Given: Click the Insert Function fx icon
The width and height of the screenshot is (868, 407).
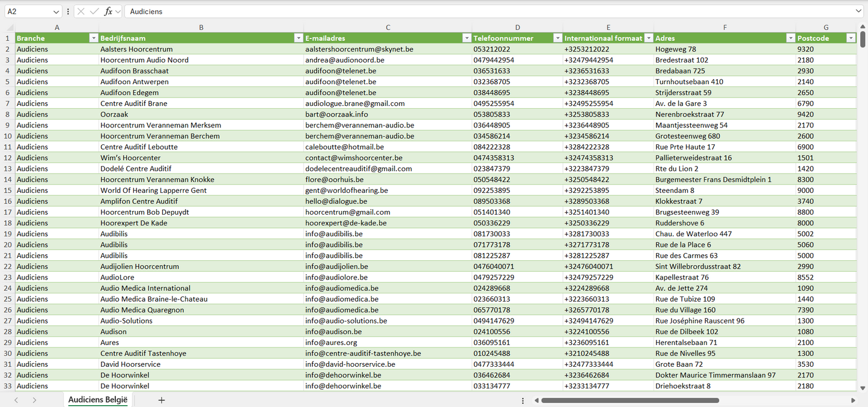Looking at the screenshot, I should point(108,11).
